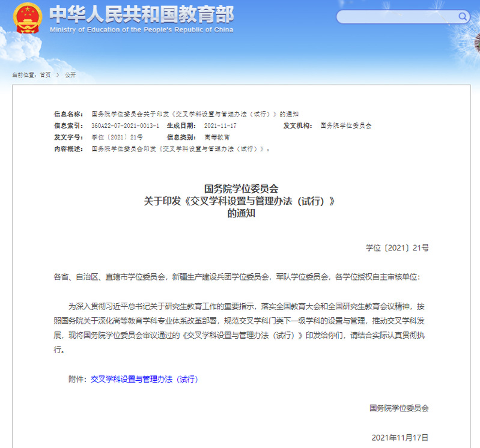Click the signature 国务院学位委员会 at bottom
This screenshot has width=480, height=448.
399,408
